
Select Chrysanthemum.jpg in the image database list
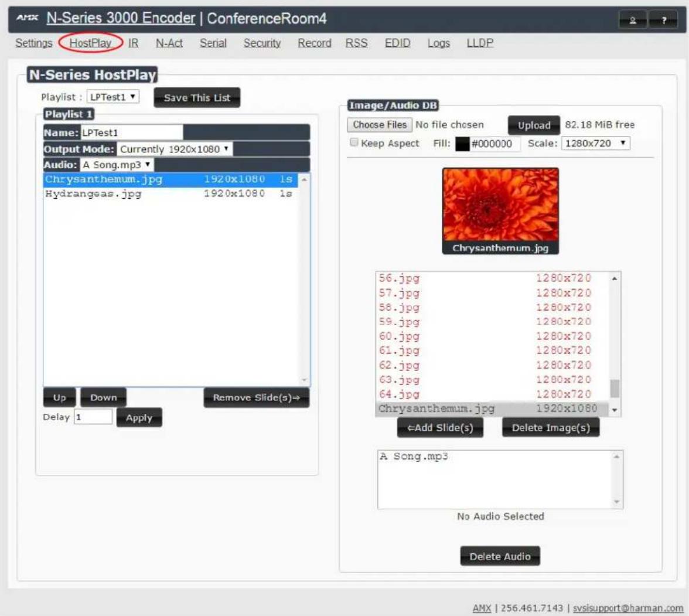pyautogui.click(x=492, y=409)
